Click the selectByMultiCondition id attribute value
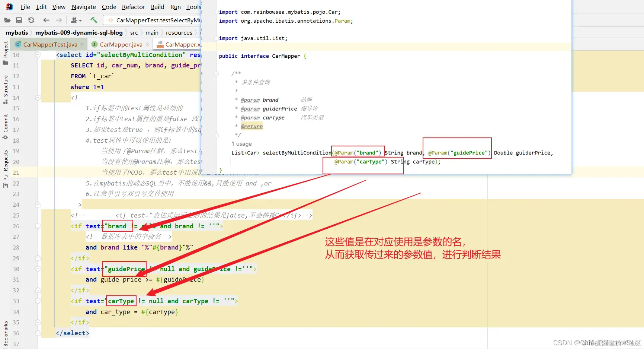The height and width of the screenshot is (349, 644). pyautogui.click(x=141, y=55)
